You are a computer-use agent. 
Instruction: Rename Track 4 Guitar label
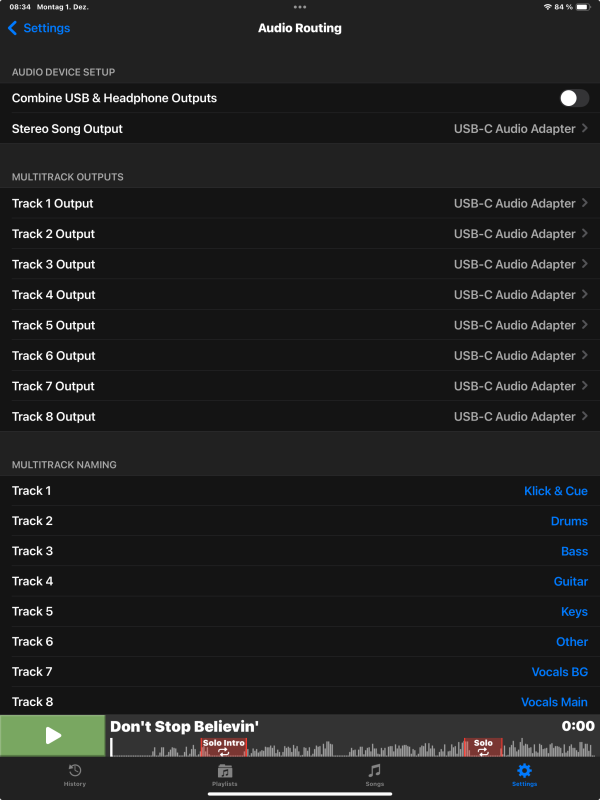(x=570, y=581)
